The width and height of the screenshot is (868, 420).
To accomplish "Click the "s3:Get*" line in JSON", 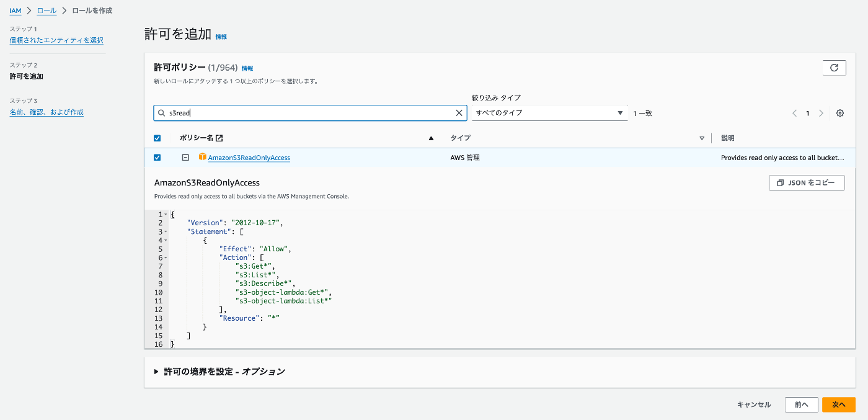I will click(255, 266).
